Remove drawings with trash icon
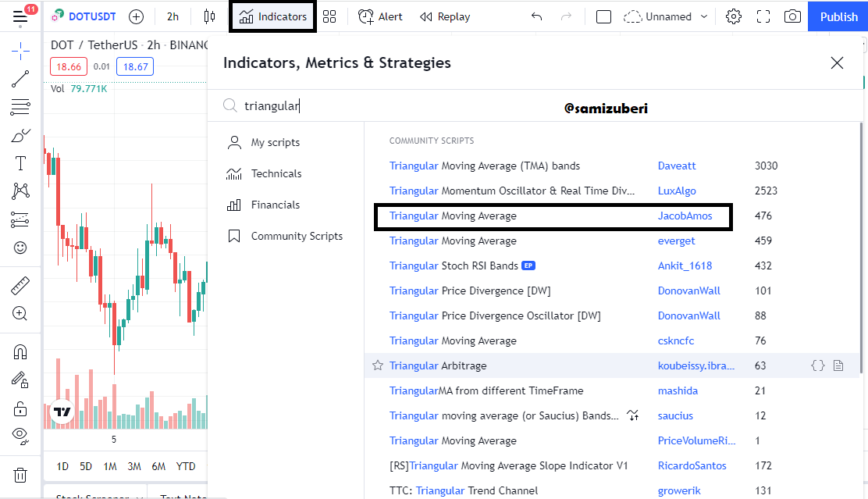Screen dimensions: 868x499 click(x=20, y=476)
